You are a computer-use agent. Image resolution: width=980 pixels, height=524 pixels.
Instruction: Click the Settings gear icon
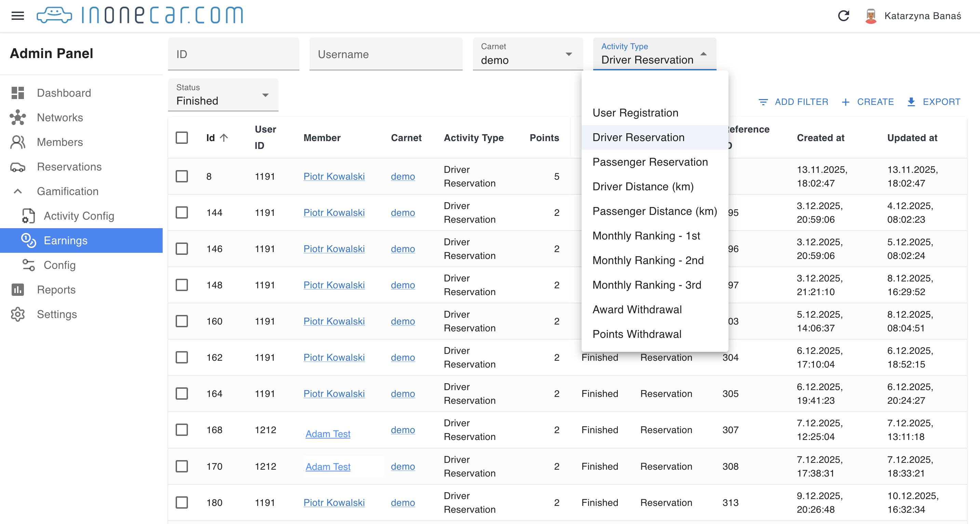[x=17, y=314]
